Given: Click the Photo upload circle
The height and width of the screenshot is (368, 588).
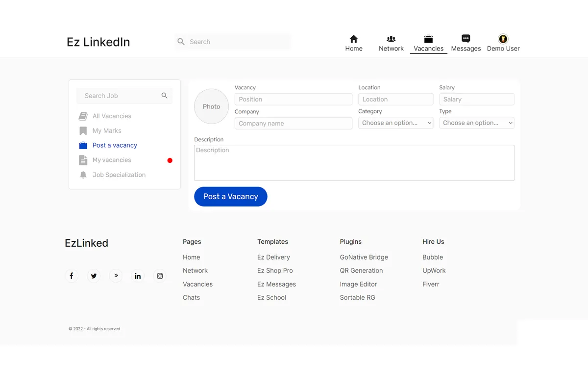Looking at the screenshot, I should click(x=212, y=106).
